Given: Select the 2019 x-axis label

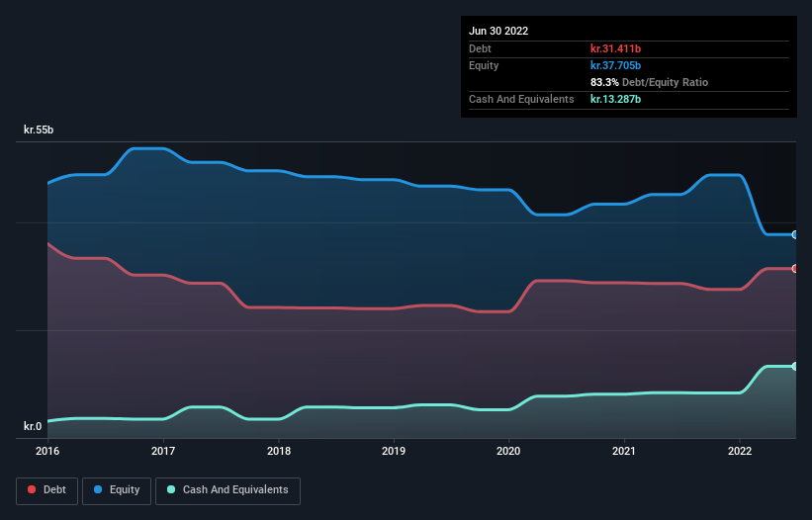Looking at the screenshot, I should click(x=394, y=451).
